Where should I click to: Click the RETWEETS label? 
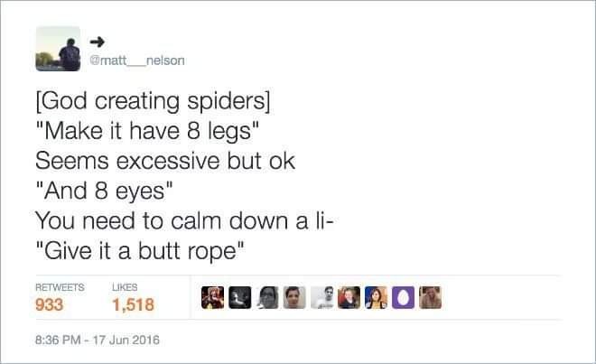tap(60, 287)
